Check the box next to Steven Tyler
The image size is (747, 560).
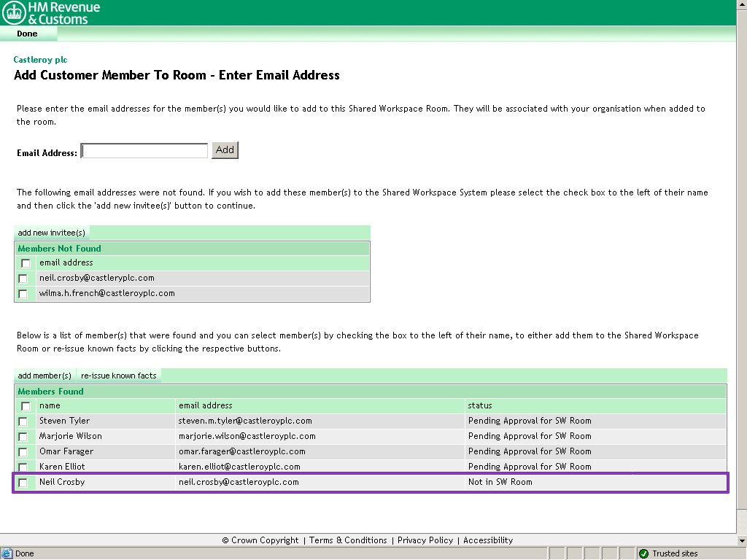23,421
